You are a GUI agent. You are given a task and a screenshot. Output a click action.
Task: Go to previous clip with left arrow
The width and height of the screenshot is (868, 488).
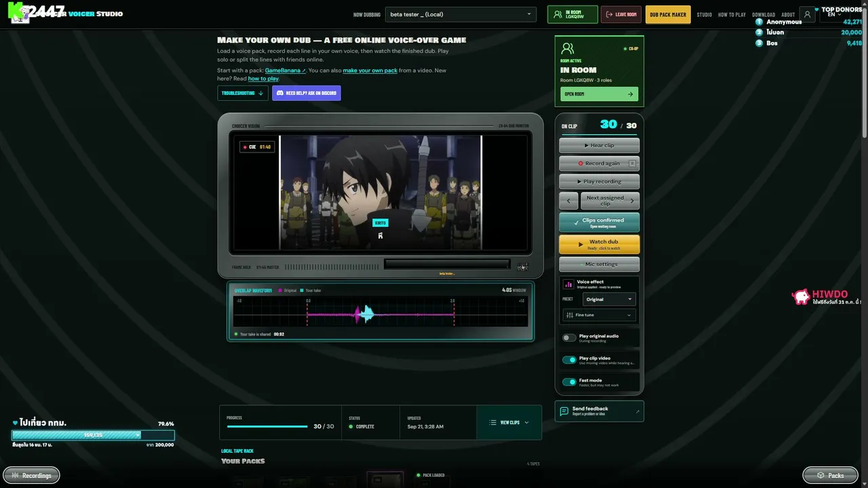coord(569,201)
